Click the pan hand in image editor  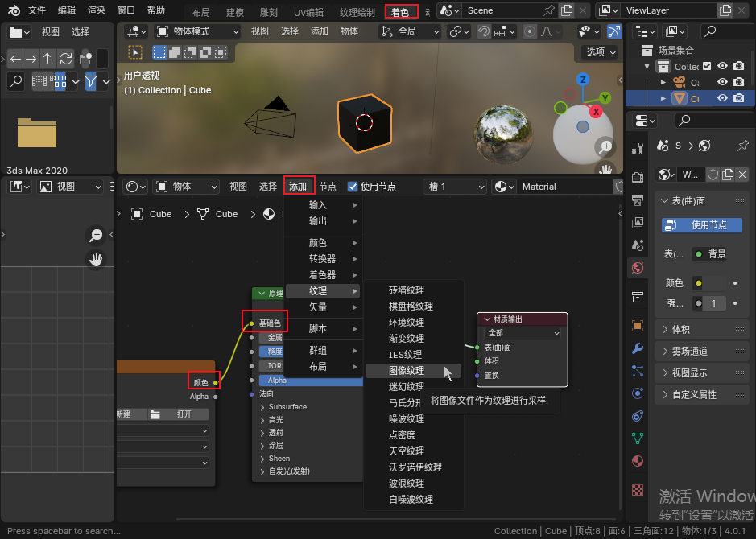(x=96, y=259)
